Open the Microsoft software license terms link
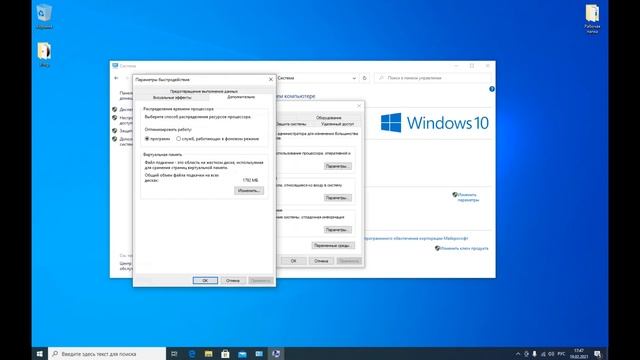This screenshot has height=360, width=640. (x=416, y=238)
